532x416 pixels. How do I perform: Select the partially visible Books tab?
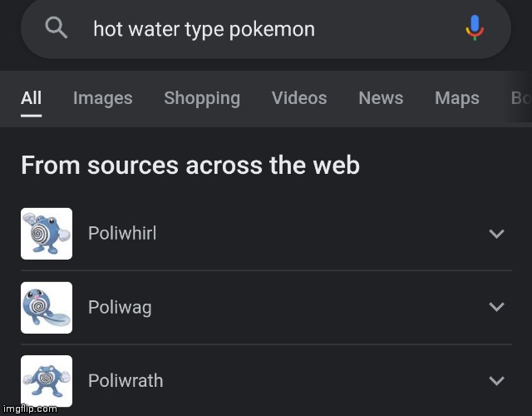click(520, 98)
